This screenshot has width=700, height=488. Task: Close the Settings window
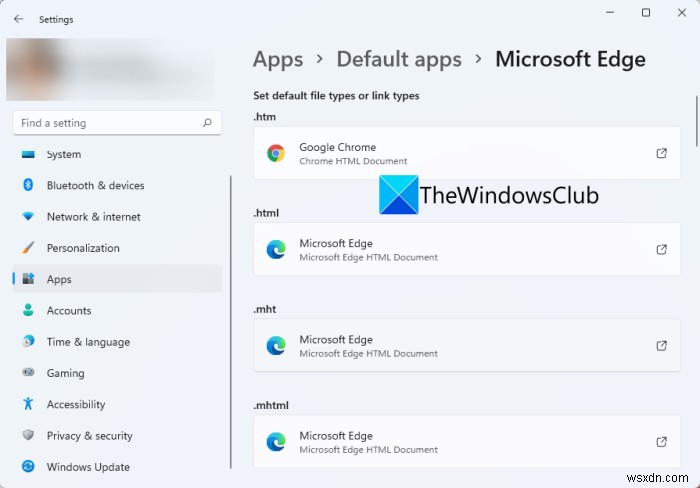click(682, 13)
